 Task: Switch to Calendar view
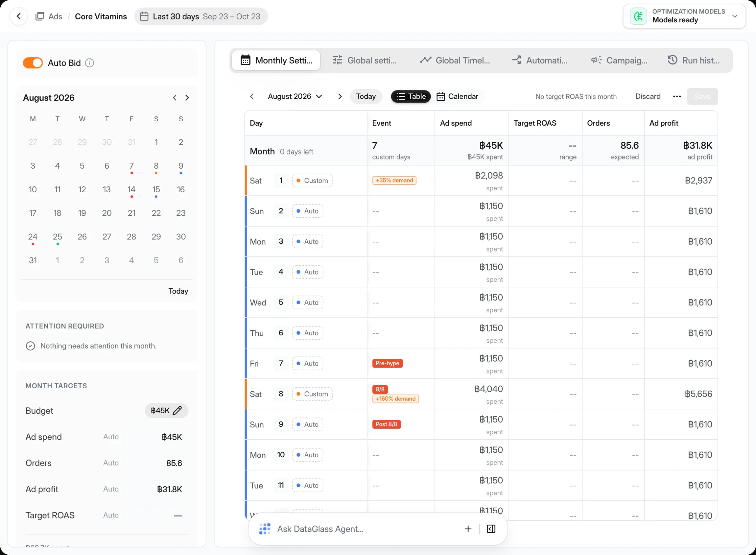coord(457,96)
